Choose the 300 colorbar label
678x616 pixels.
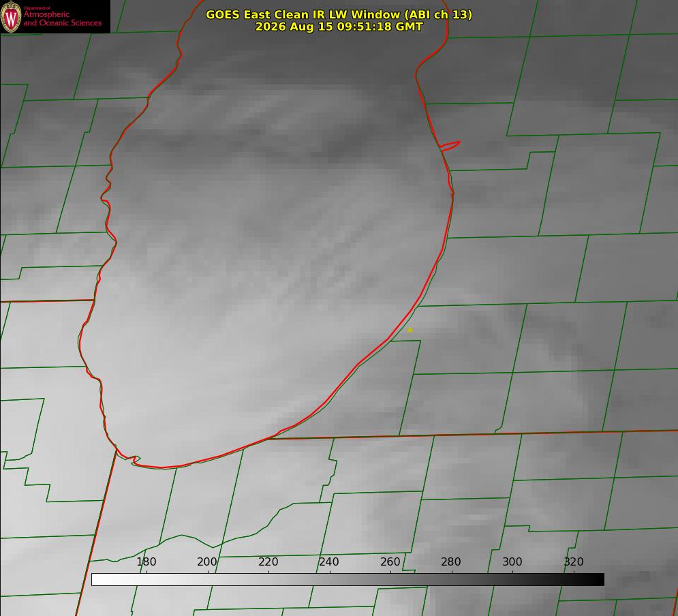point(512,561)
